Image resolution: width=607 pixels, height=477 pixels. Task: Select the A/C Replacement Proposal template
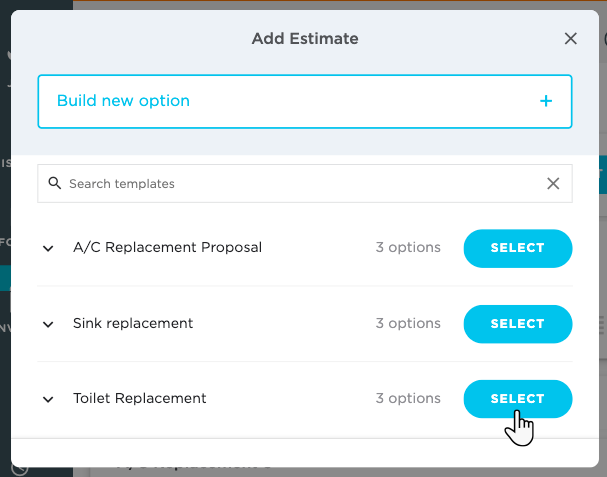[x=517, y=248]
